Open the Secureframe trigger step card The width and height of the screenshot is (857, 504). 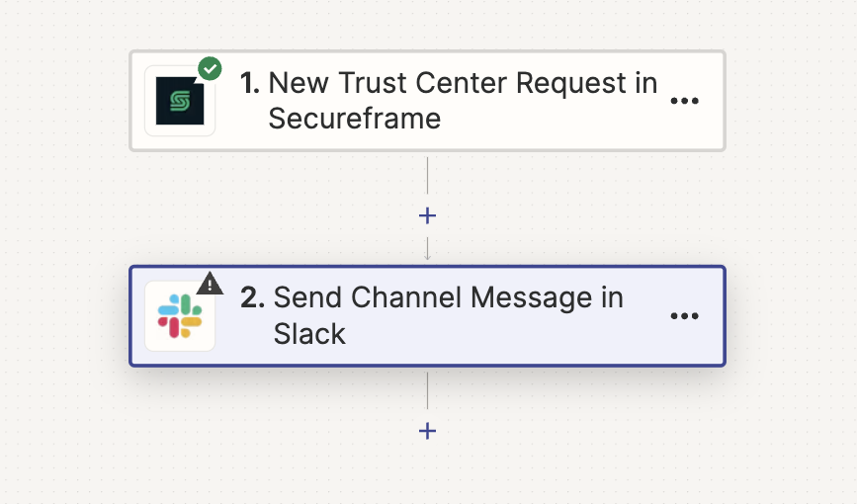tap(427, 101)
